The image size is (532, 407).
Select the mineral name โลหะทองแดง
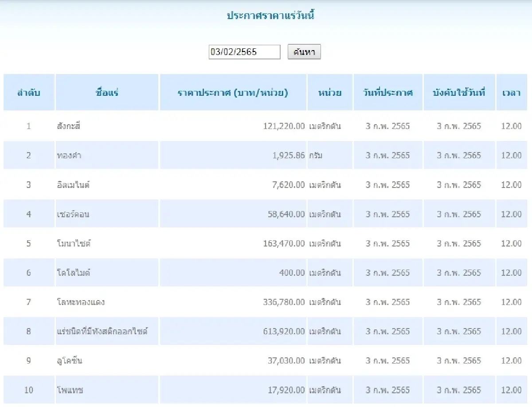[81, 302]
